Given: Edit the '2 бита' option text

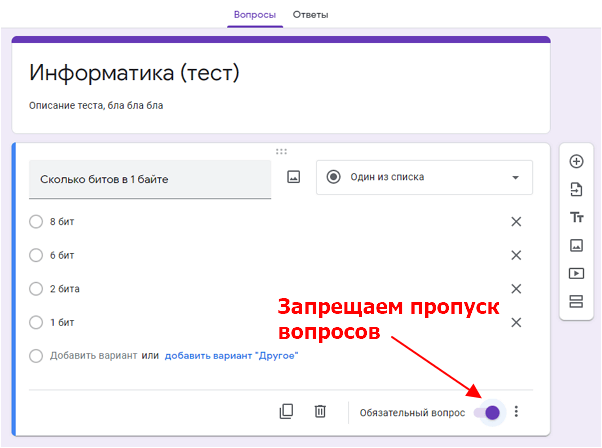Looking at the screenshot, I should [64, 289].
